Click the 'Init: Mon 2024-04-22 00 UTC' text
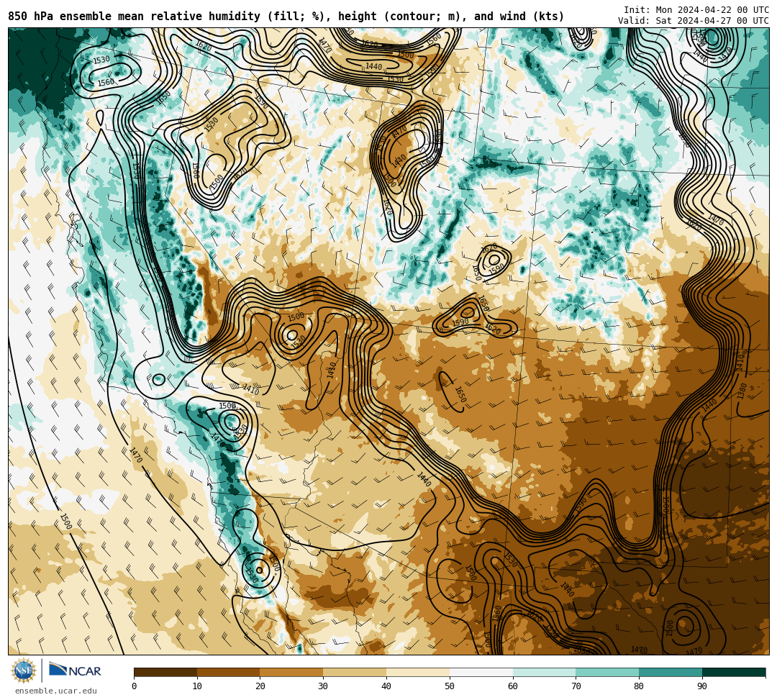777x700 pixels. (x=696, y=9)
